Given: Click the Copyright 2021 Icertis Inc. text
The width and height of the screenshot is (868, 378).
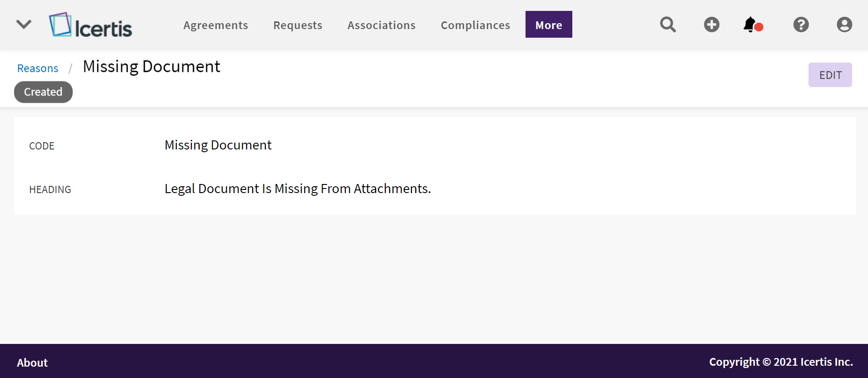Looking at the screenshot, I should click(781, 362).
